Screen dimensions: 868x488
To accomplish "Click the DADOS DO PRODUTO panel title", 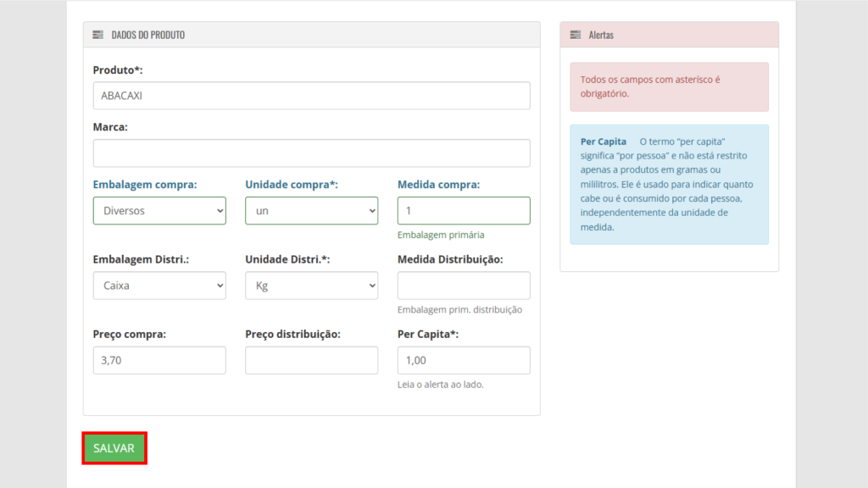I will coord(148,35).
